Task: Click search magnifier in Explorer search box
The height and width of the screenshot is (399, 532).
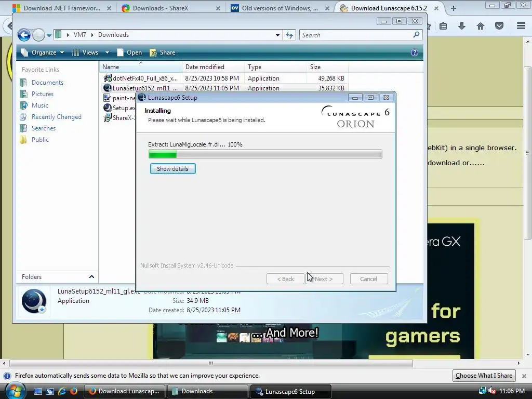Action: (416, 35)
